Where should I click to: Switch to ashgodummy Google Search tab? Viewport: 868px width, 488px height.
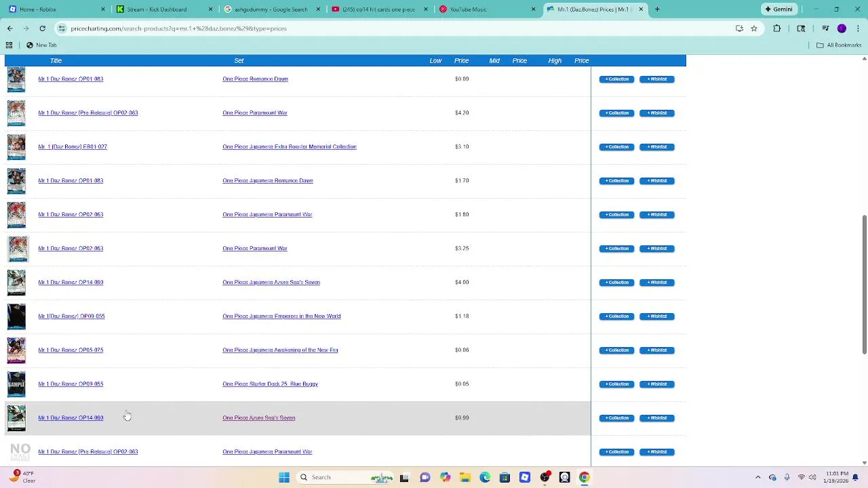pyautogui.click(x=272, y=9)
